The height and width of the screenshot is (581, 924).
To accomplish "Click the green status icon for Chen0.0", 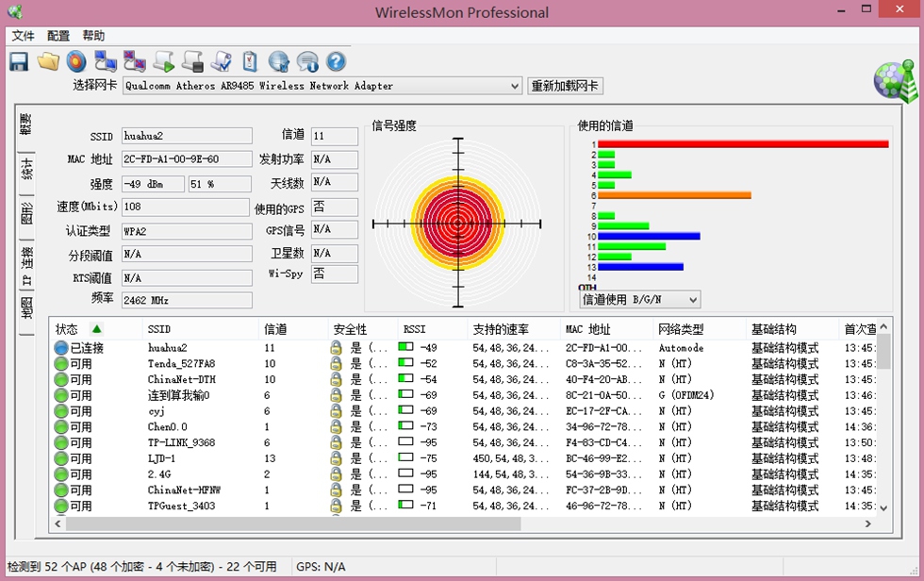I will pos(60,426).
